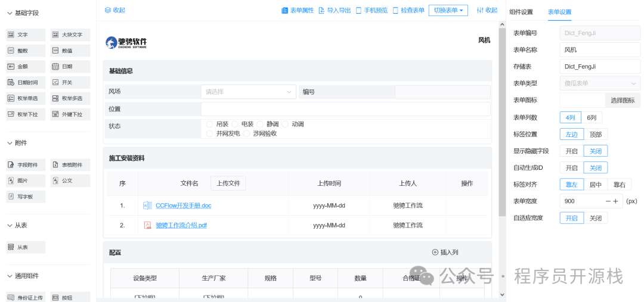
Task: Add the 金额 money field component
Action: (x=26, y=67)
